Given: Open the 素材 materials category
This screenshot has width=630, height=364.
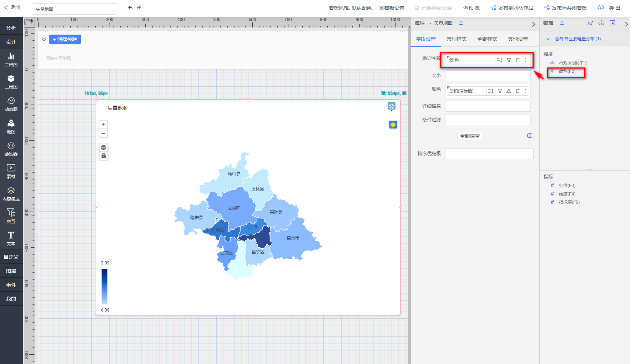Looking at the screenshot, I should (11, 171).
